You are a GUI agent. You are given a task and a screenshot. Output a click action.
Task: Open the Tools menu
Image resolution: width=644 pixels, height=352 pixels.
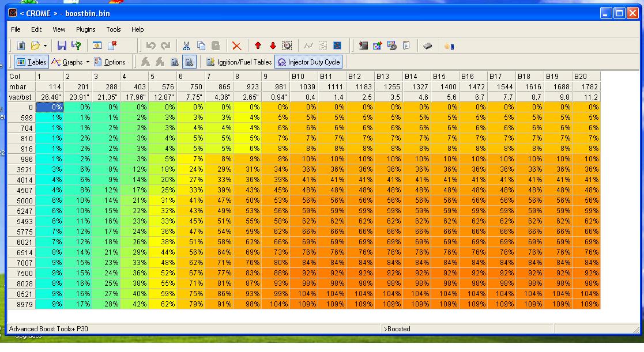(x=114, y=29)
